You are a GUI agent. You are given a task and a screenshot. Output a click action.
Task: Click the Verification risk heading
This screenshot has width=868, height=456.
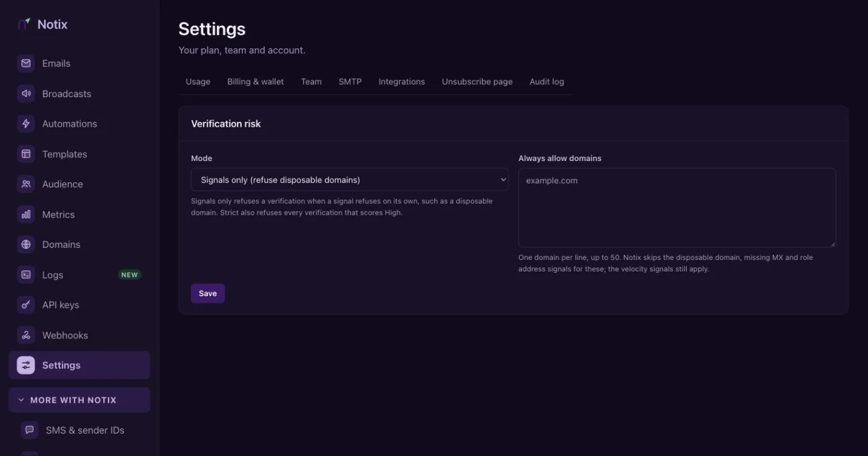coord(226,124)
